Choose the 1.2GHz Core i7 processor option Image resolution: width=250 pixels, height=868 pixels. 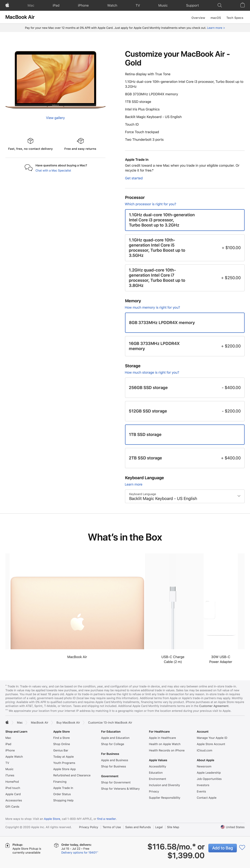click(x=184, y=278)
